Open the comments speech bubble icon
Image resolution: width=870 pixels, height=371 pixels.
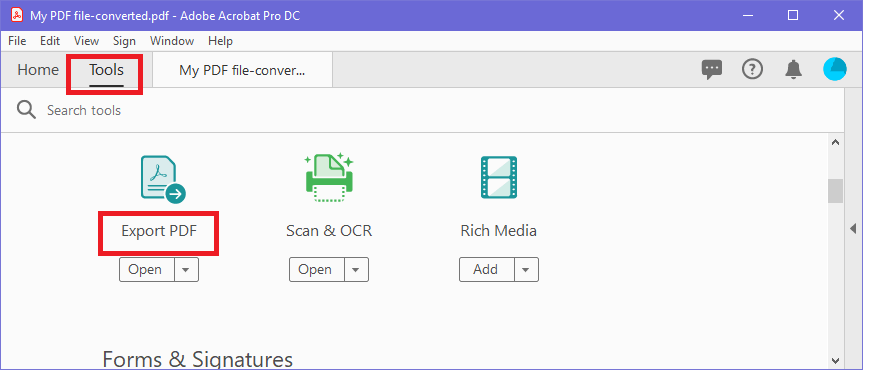pos(712,69)
